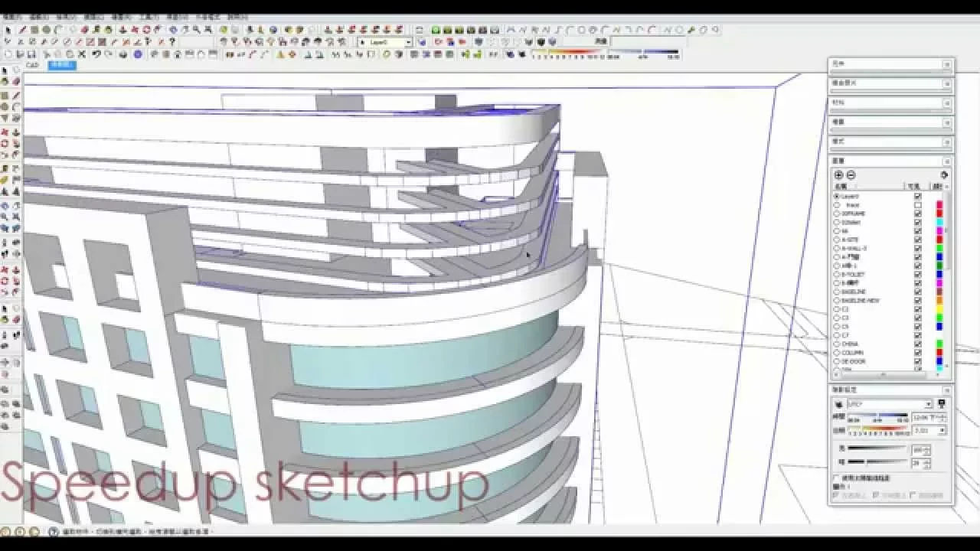Image resolution: width=980 pixels, height=551 pixels.
Task: Click the question mark icon in the status bar
Action: coord(54,531)
